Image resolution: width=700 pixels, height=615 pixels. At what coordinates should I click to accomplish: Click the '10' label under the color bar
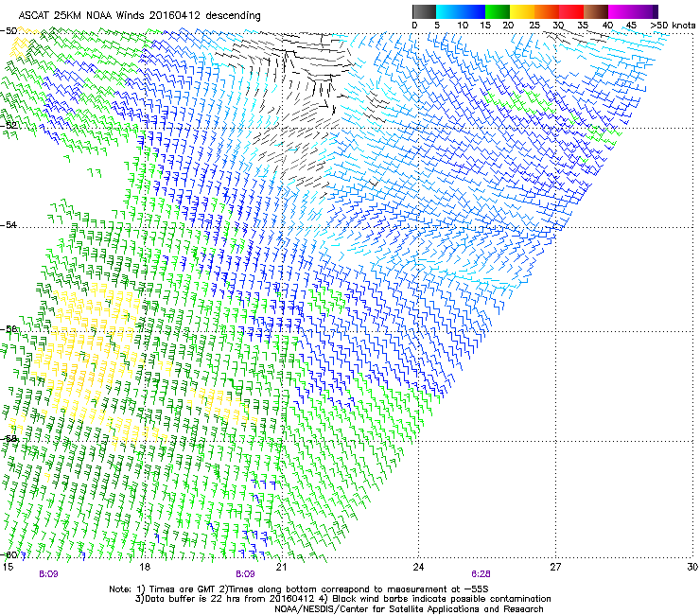click(463, 25)
